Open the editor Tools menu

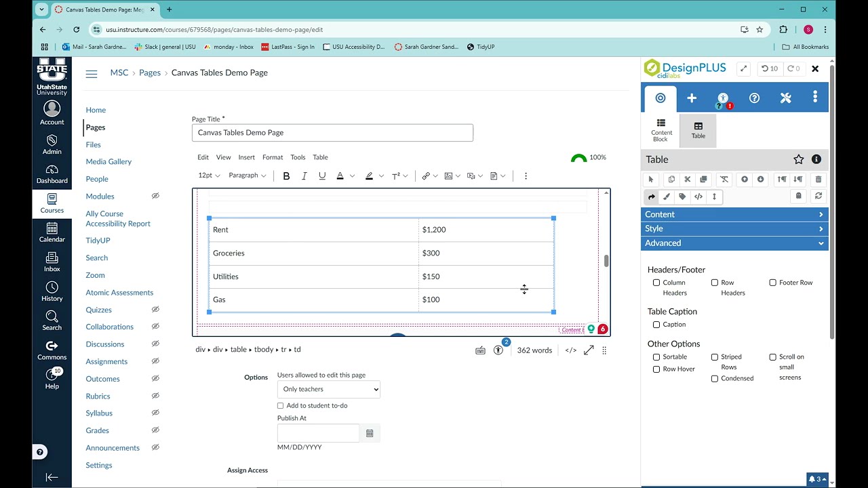[298, 157]
